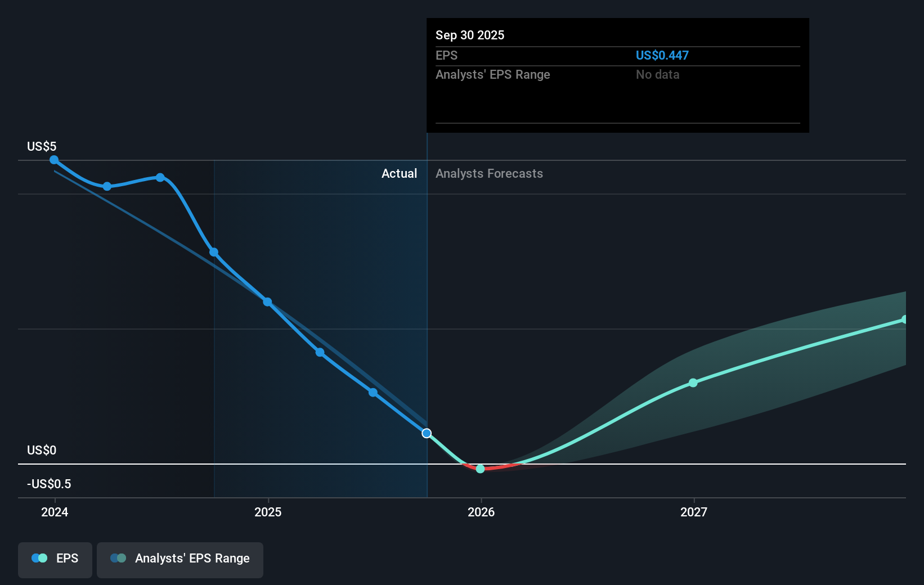
Task: Click the 'Actual' section label
Action: (400, 173)
